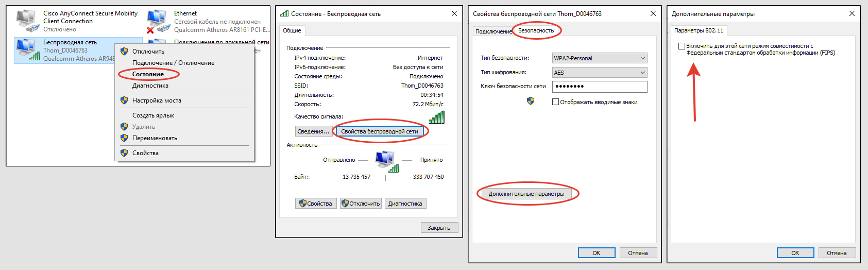The width and height of the screenshot is (868, 270).
Task: Open Дополнительные параметры button
Action: pos(526,194)
